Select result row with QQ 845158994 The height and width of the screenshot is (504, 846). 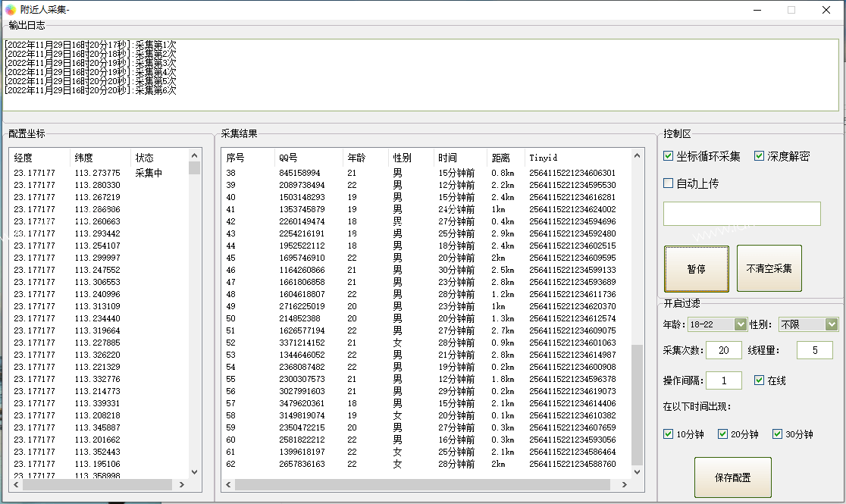(426, 173)
